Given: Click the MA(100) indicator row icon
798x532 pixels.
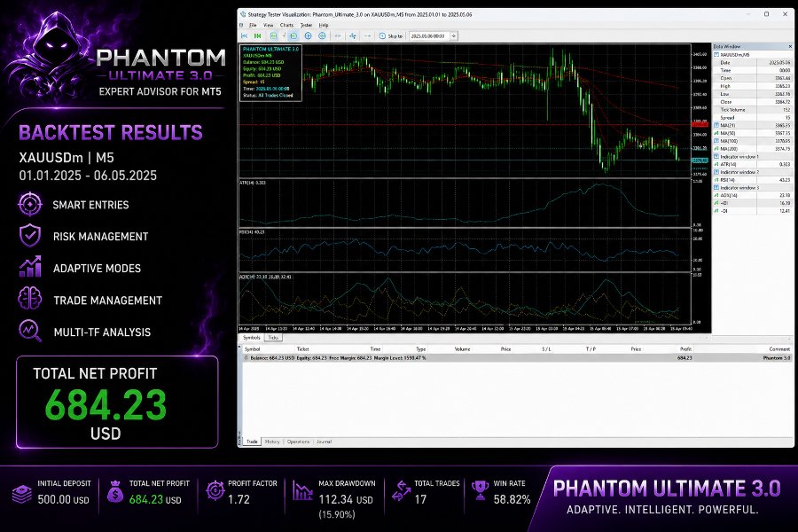Looking at the screenshot, I should (716, 141).
